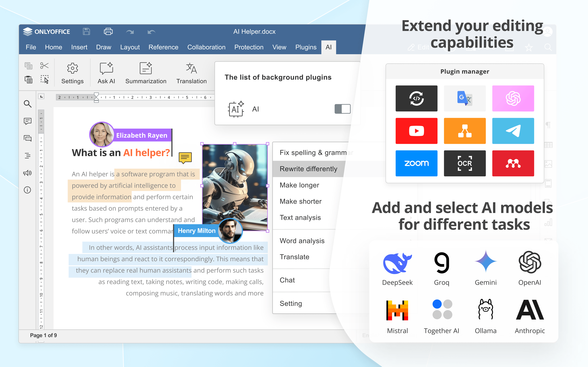Click the YouTube plugin tile
The width and height of the screenshot is (588, 367).
pos(416,131)
